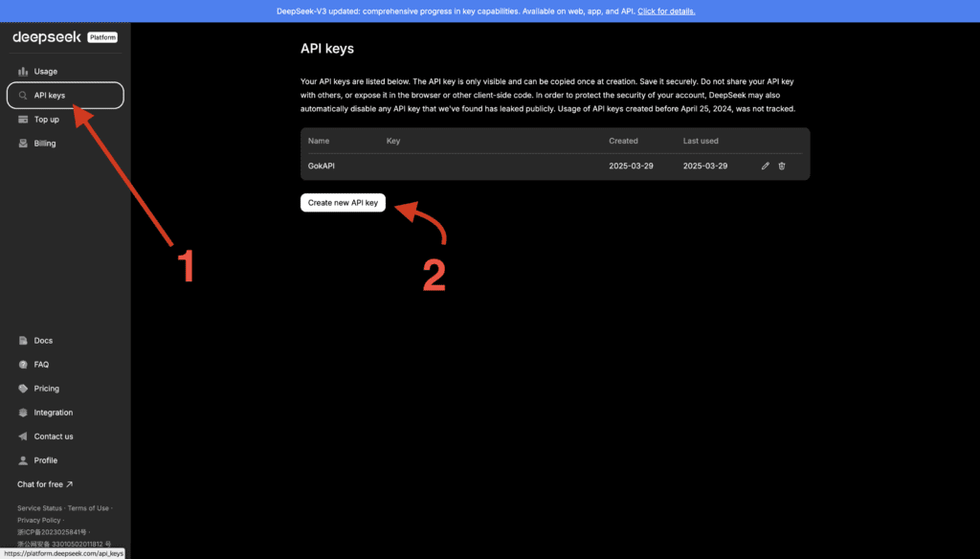
Task: Click the API keys page heading
Action: (x=327, y=49)
